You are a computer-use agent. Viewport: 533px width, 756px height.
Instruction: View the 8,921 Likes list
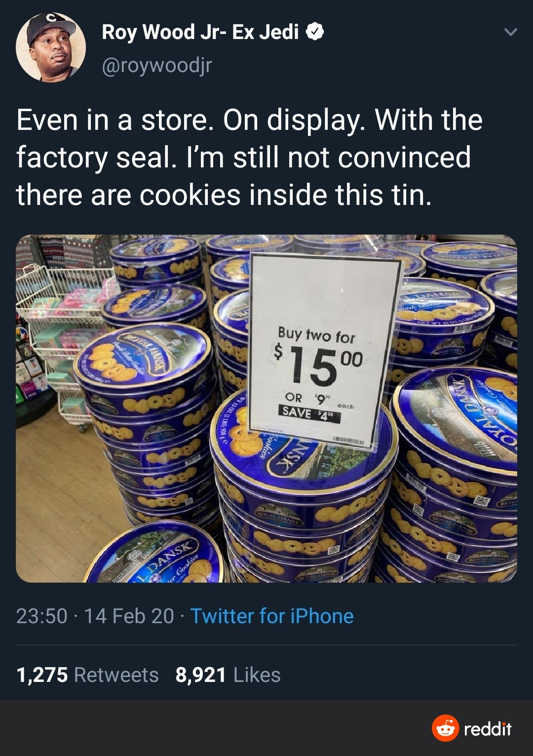[228, 675]
